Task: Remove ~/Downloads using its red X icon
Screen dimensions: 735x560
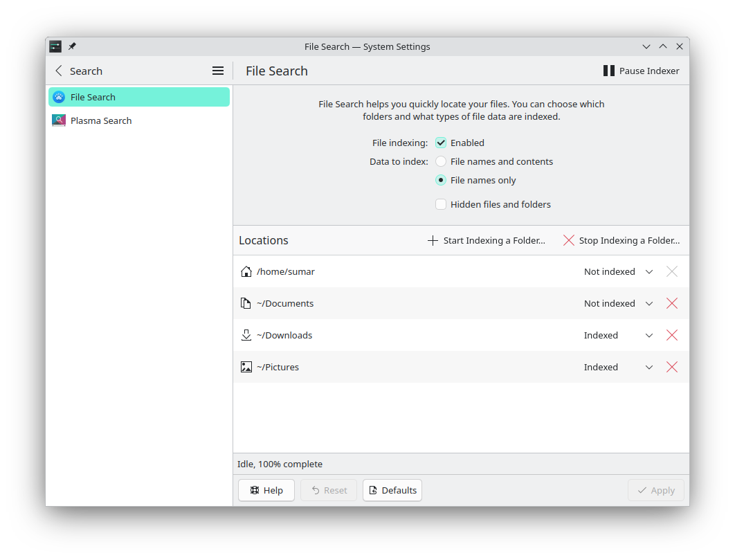Action: (x=671, y=335)
